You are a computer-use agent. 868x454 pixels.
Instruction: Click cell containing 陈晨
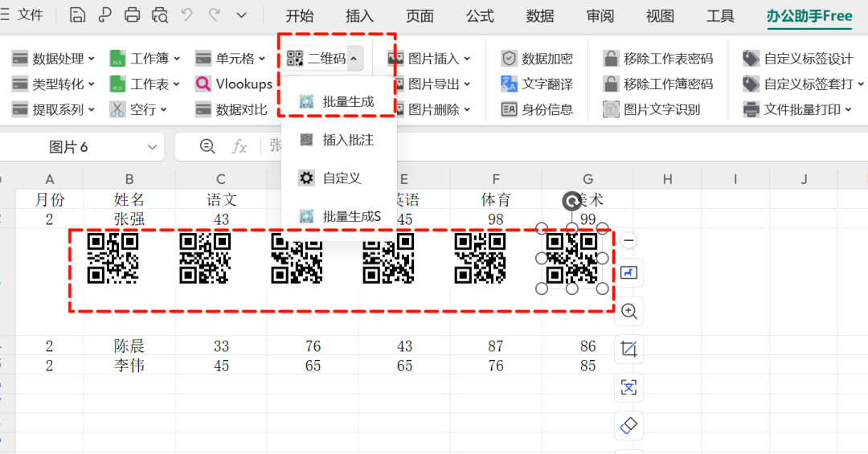coord(129,346)
